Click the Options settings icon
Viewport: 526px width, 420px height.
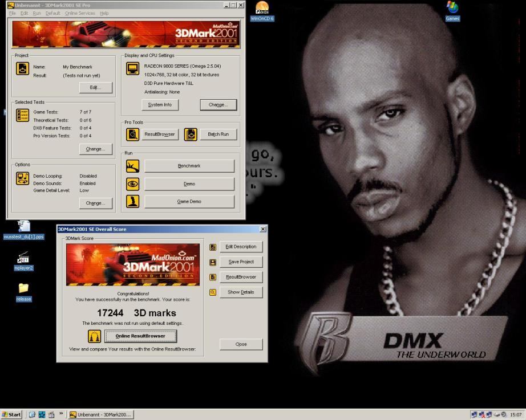coord(22,178)
